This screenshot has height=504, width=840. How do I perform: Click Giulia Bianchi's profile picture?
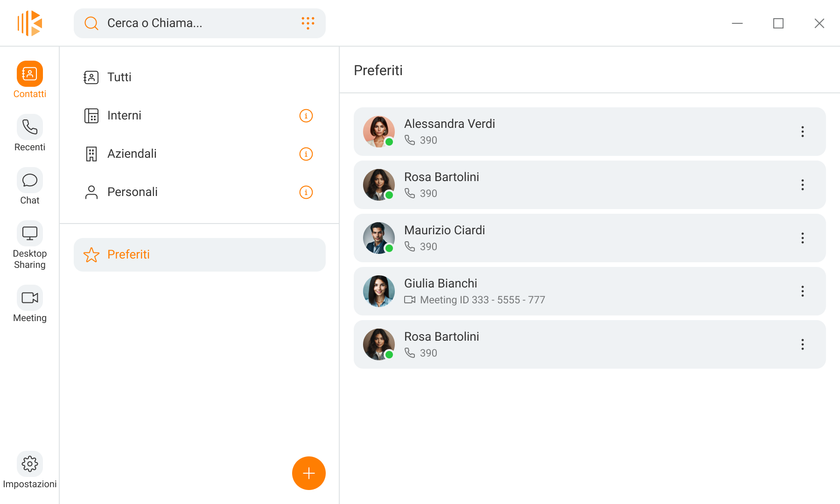tap(379, 291)
